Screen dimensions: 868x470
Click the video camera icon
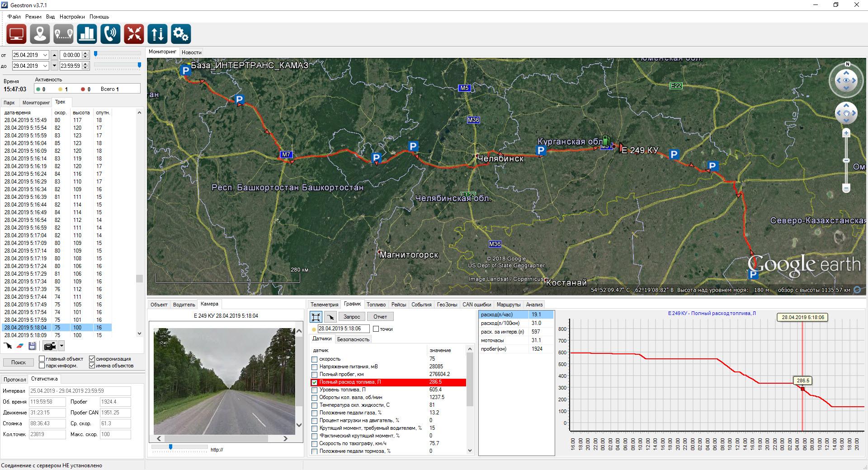[x=49, y=346]
